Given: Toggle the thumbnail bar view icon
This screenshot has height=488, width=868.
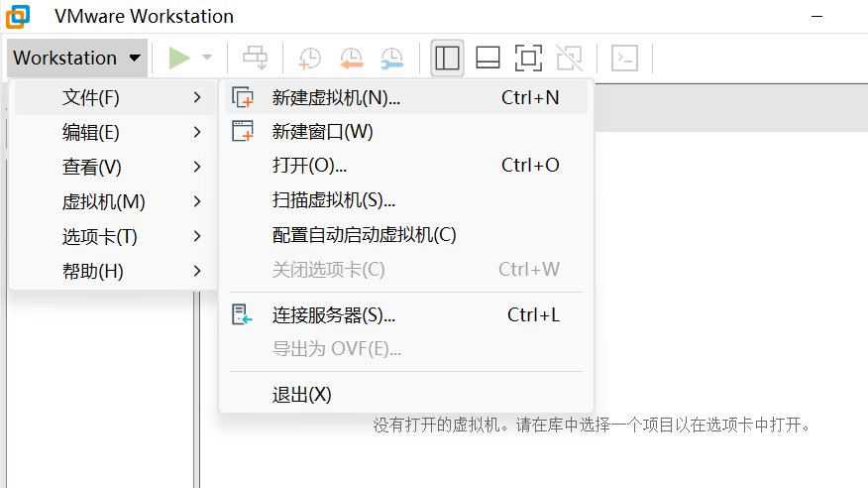Looking at the screenshot, I should [x=488, y=58].
